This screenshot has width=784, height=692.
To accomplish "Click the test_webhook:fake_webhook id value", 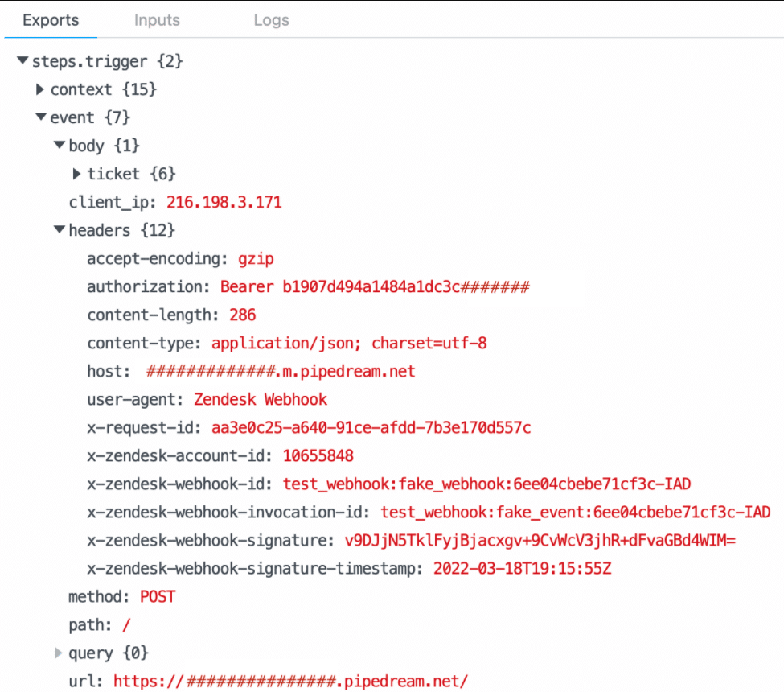I will point(487,484).
